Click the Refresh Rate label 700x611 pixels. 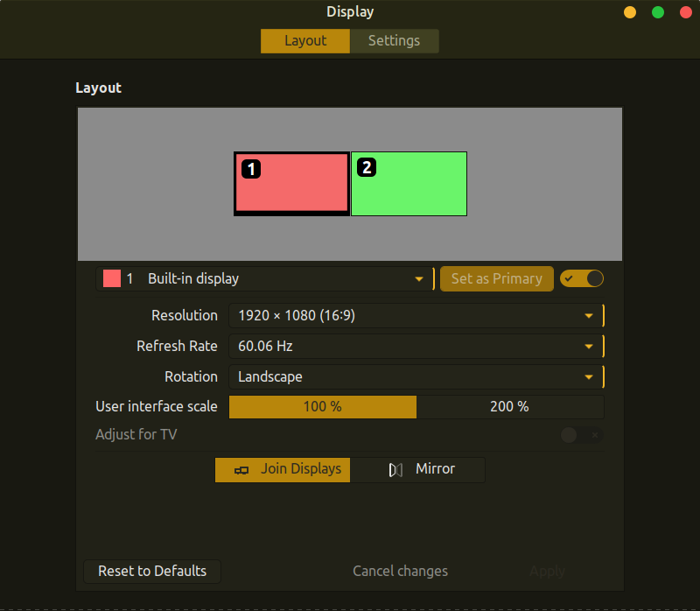point(177,346)
